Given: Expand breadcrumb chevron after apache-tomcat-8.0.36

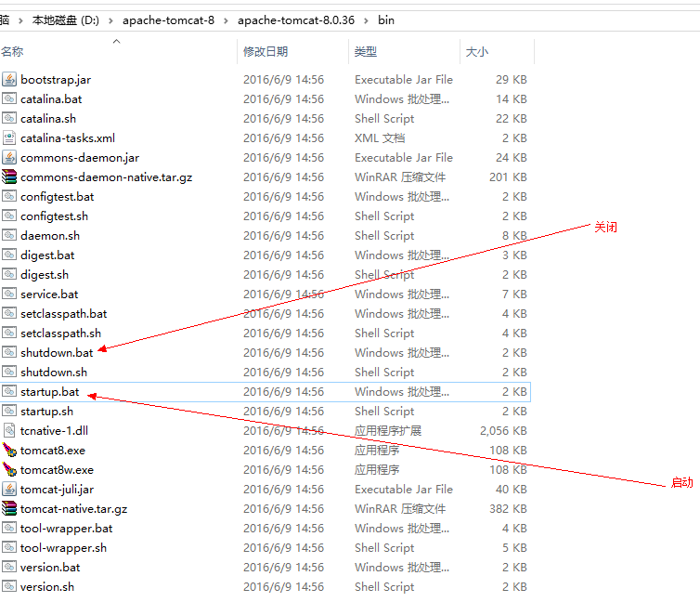Looking at the screenshot, I should pos(366,20).
